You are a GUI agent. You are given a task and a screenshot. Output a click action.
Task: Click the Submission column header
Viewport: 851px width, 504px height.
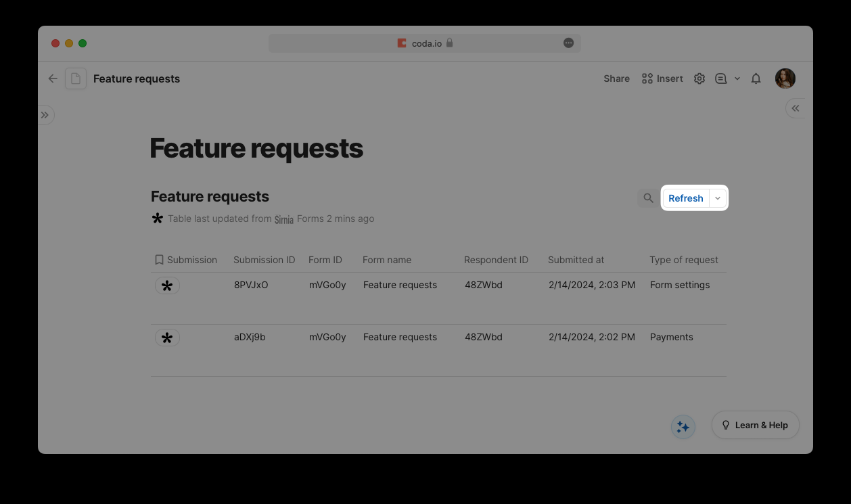click(x=186, y=260)
